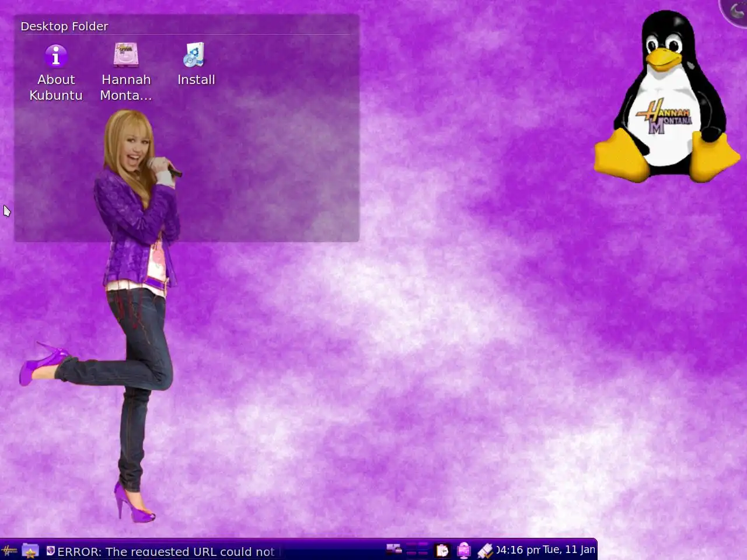Image resolution: width=747 pixels, height=560 pixels.
Task: Select the ERROR: The requested URL taskbar entry
Action: (x=163, y=551)
